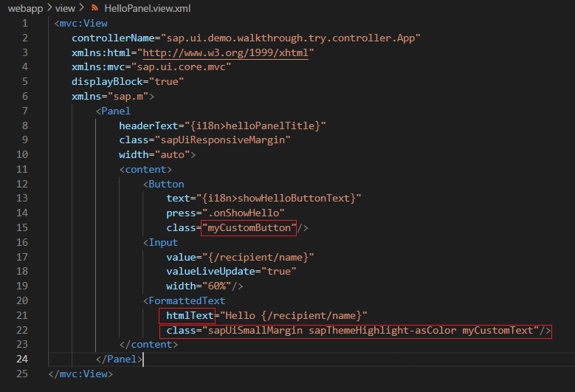Click the closing mvc:View tag

point(80,374)
